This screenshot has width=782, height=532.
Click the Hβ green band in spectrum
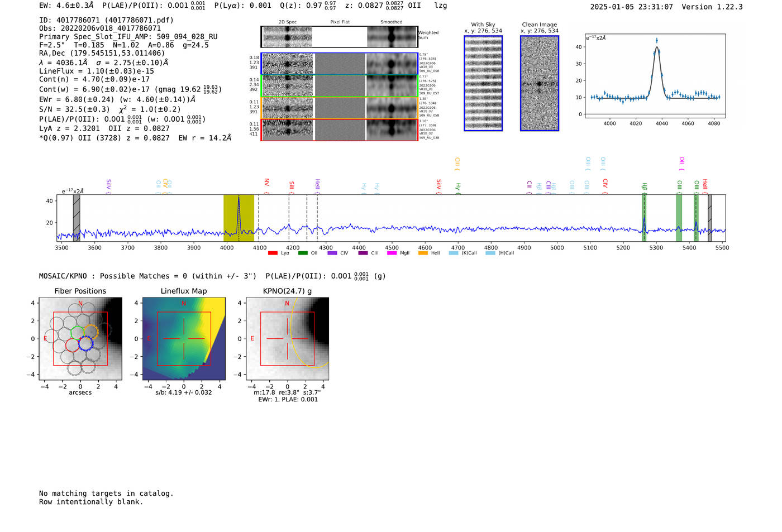pos(644,218)
